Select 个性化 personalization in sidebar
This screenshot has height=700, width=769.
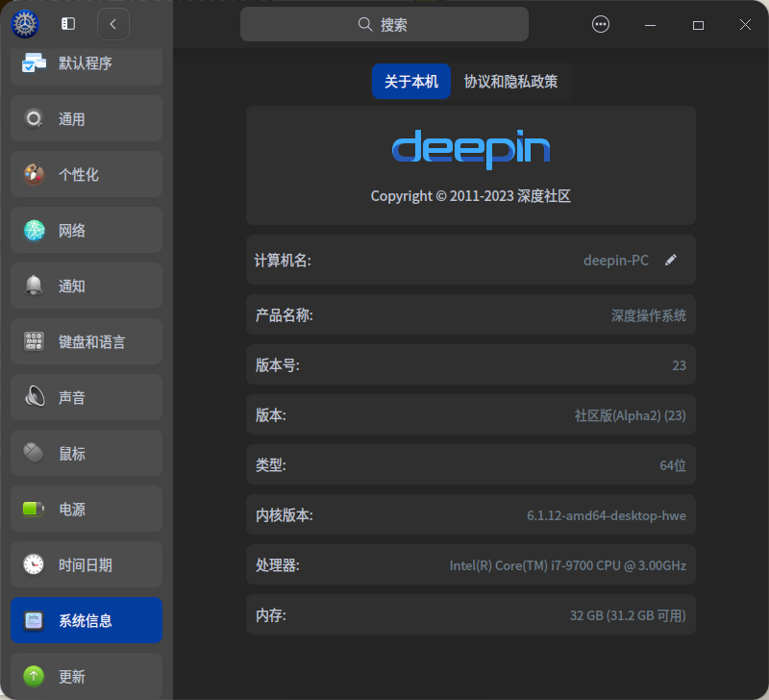click(x=87, y=175)
